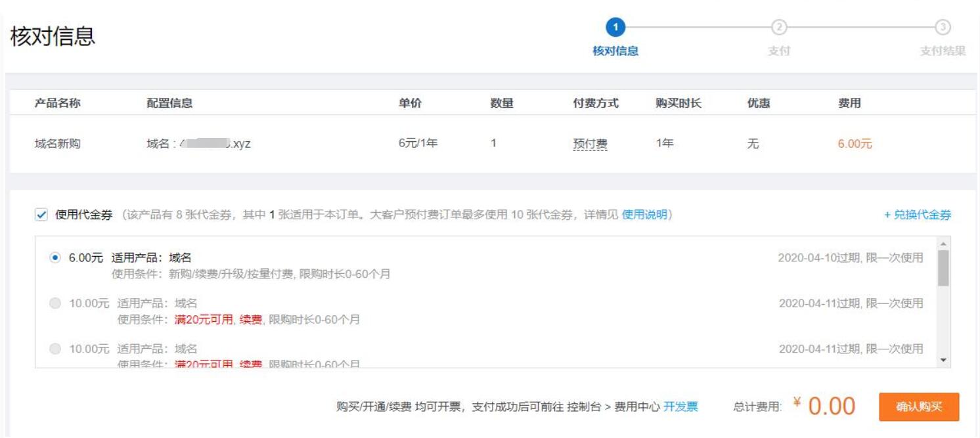The height and width of the screenshot is (438, 980).
Task: Click the 6.00元 fee cell
Action: click(855, 144)
